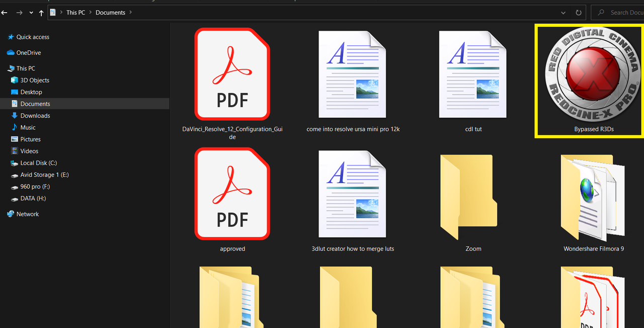644x328 pixels.
Task: Click the Videos icon in sidebar
Action: (15, 151)
